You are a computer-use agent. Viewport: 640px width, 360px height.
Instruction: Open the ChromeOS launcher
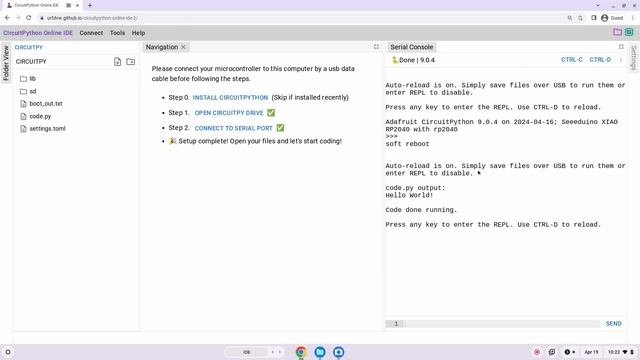click(x=8, y=352)
